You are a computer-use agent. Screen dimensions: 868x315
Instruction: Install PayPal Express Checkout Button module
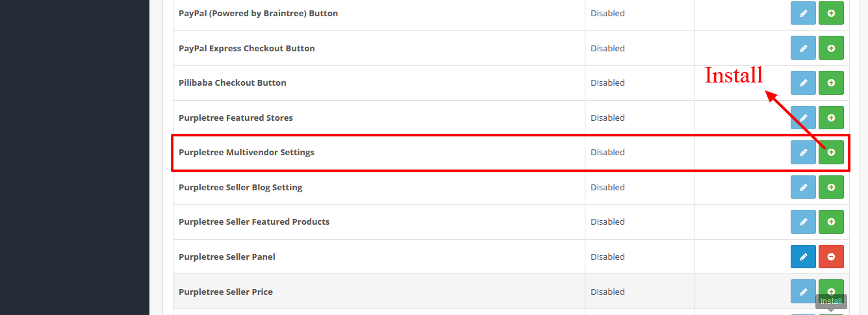pyautogui.click(x=831, y=48)
